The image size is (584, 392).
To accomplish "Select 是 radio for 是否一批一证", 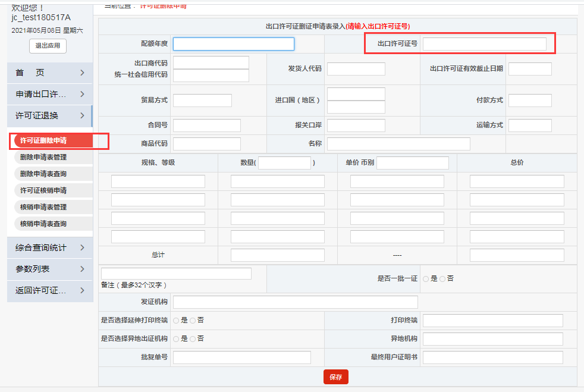I will (x=425, y=278).
